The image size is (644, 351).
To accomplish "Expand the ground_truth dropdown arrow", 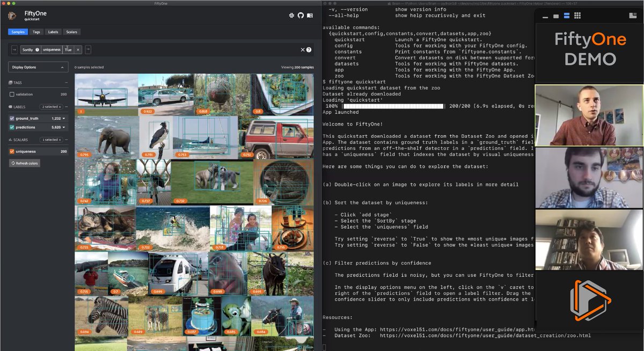I will [63, 118].
